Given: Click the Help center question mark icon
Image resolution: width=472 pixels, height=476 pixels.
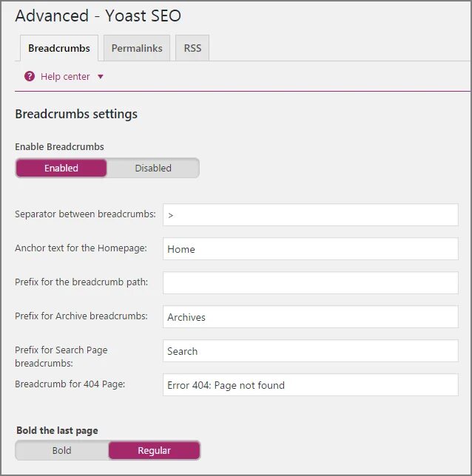Looking at the screenshot, I should [x=30, y=76].
